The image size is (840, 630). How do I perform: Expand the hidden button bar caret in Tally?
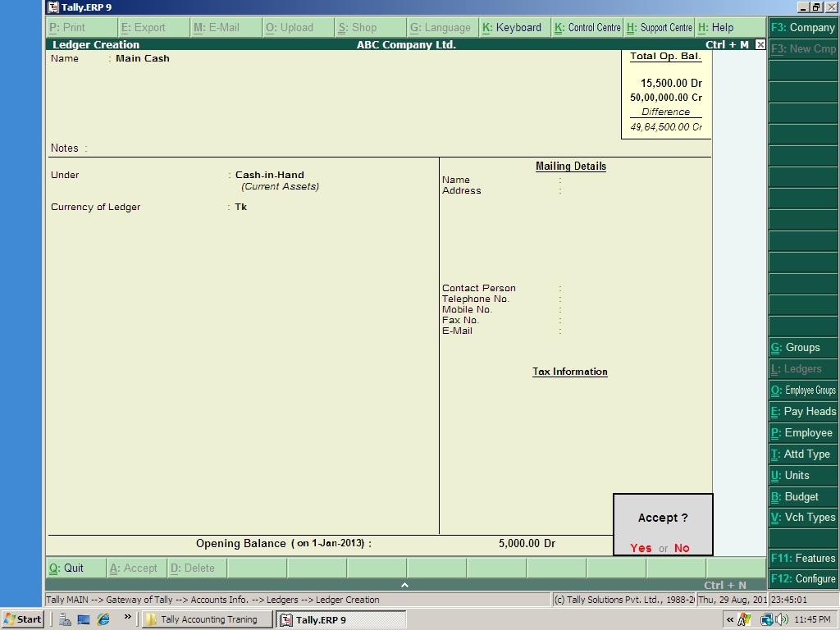[x=404, y=585]
